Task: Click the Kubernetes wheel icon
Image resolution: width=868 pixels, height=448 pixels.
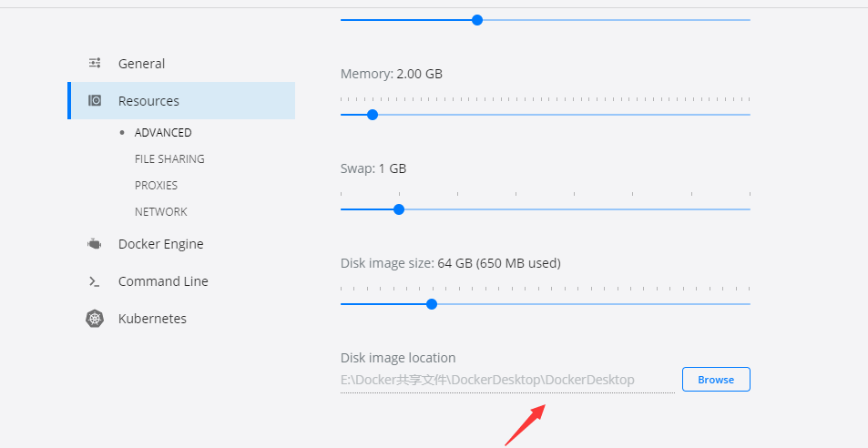Action: pyautogui.click(x=95, y=319)
